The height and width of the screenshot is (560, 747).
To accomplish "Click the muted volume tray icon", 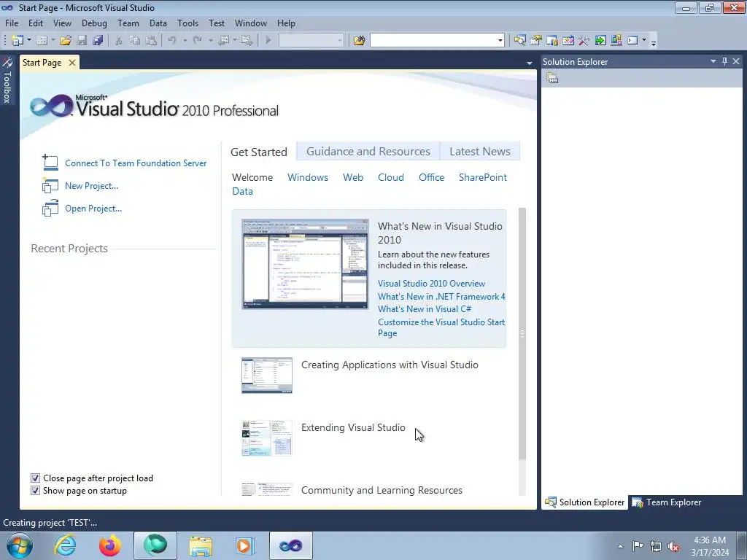I will point(673,546).
